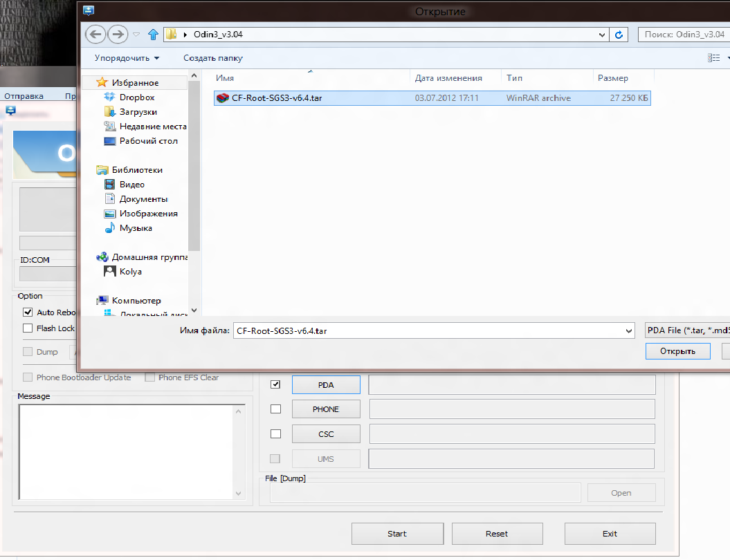Click the Поиск: Odin3_v3.04 search field
Screen dimensions: 730x560
pos(684,35)
